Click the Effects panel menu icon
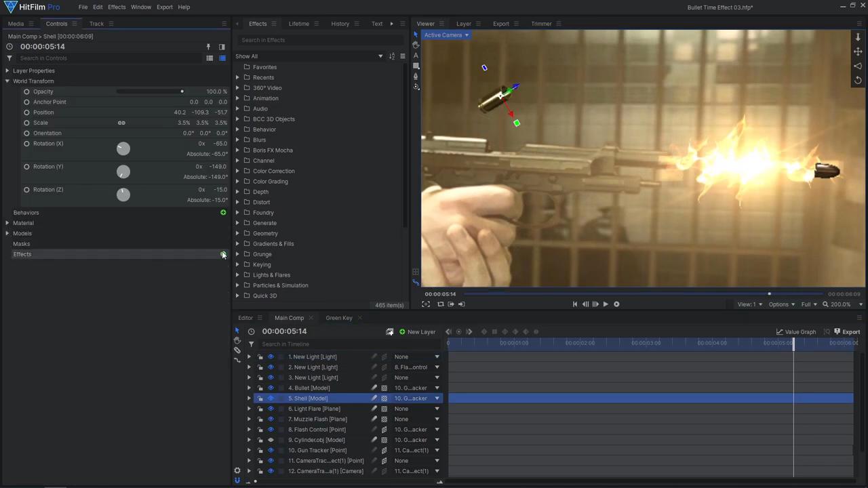Screen dimensions: 868x488 (x=402, y=56)
